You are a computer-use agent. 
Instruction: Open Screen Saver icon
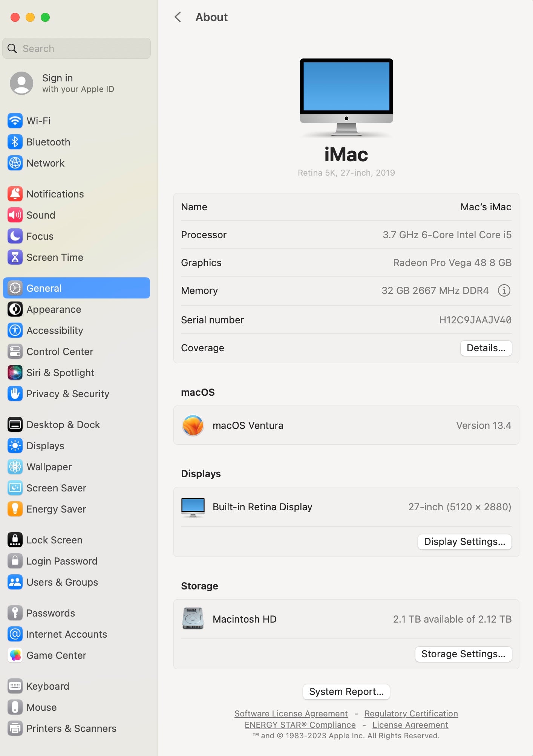15,488
